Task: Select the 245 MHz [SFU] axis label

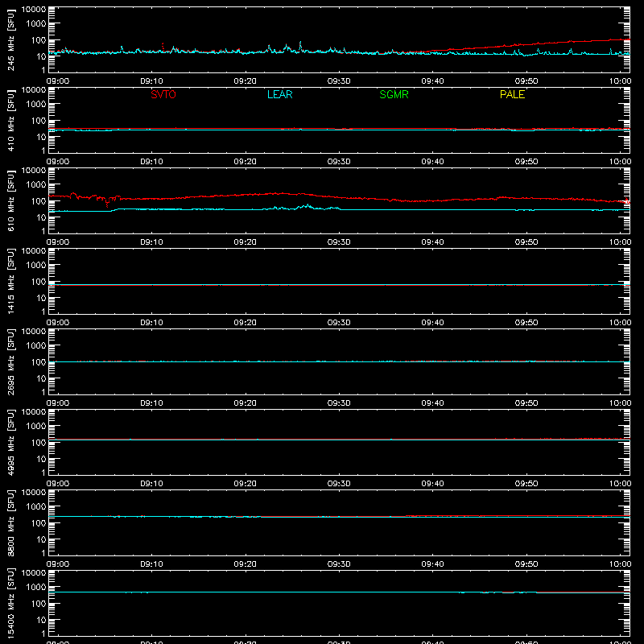Action: (x=10, y=40)
